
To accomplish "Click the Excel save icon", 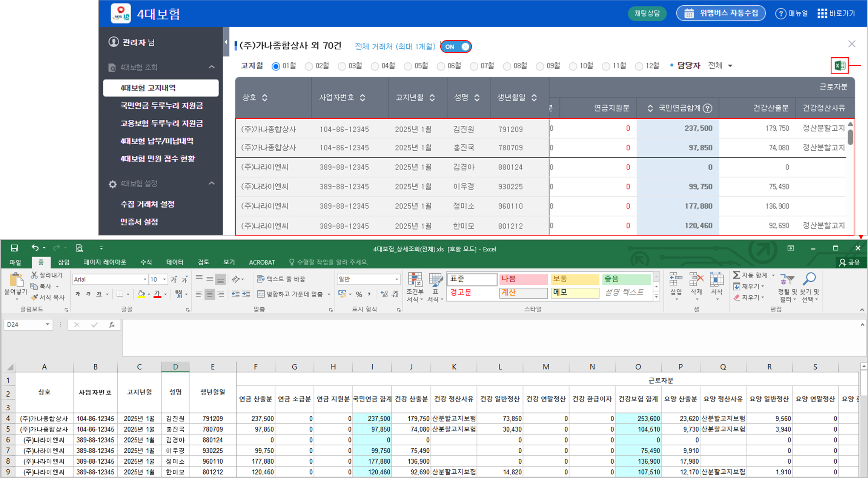I will [x=14, y=248].
